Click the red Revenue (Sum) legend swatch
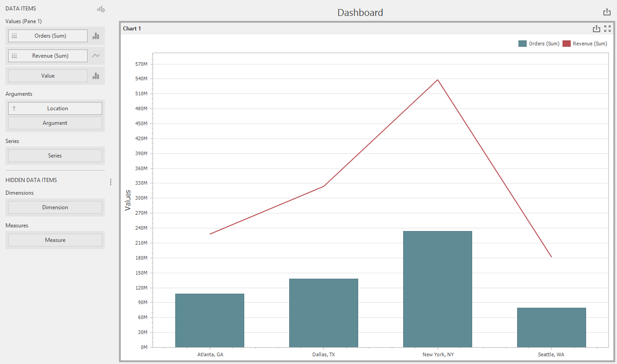This screenshot has width=617, height=364. pyautogui.click(x=566, y=44)
